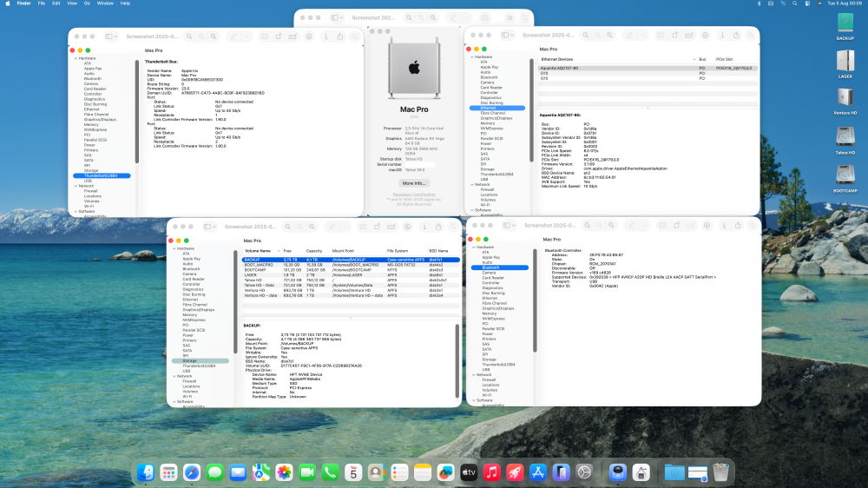Open Control Center in menu bar

[807, 3]
